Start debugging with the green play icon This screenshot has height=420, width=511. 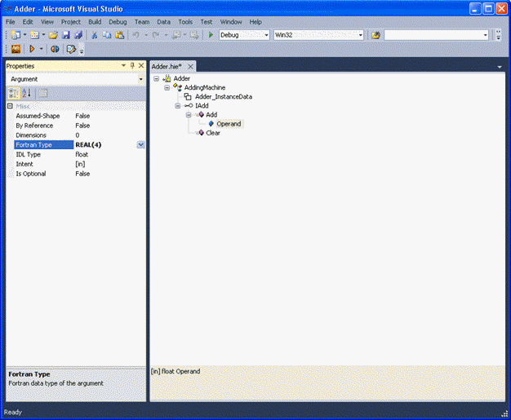[x=211, y=34]
